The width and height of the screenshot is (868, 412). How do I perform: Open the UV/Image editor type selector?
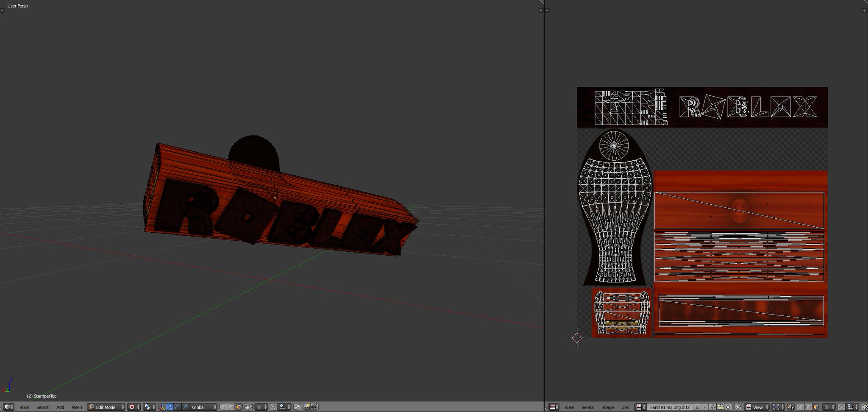pyautogui.click(x=554, y=407)
